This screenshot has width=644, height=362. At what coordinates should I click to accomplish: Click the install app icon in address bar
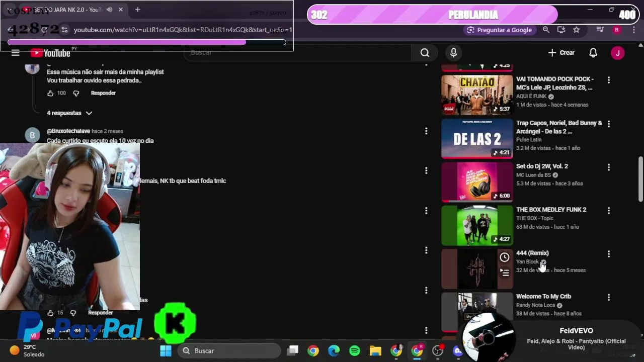(561, 30)
